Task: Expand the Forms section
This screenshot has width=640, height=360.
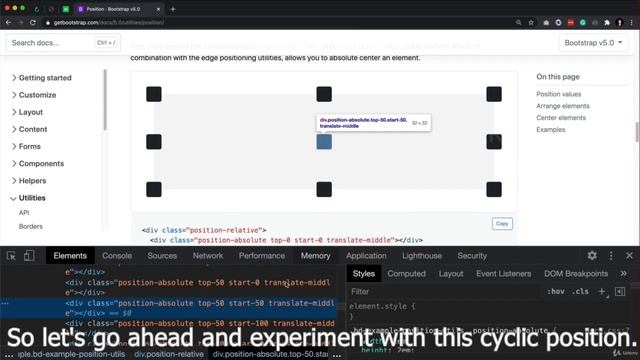Action: (x=26, y=146)
